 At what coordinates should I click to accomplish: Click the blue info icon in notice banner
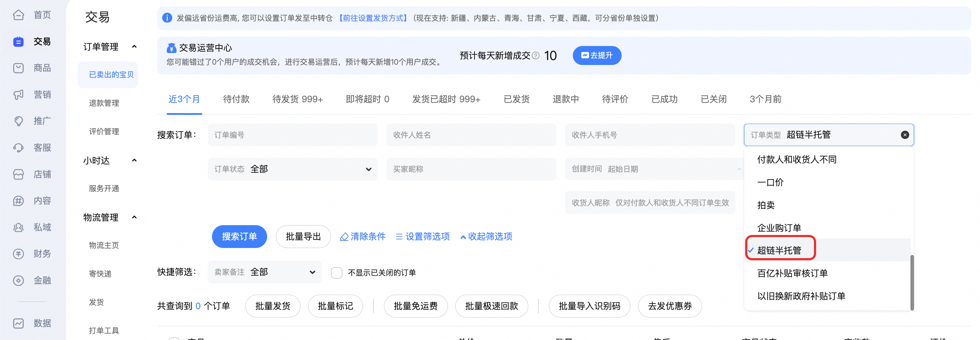[x=167, y=18]
